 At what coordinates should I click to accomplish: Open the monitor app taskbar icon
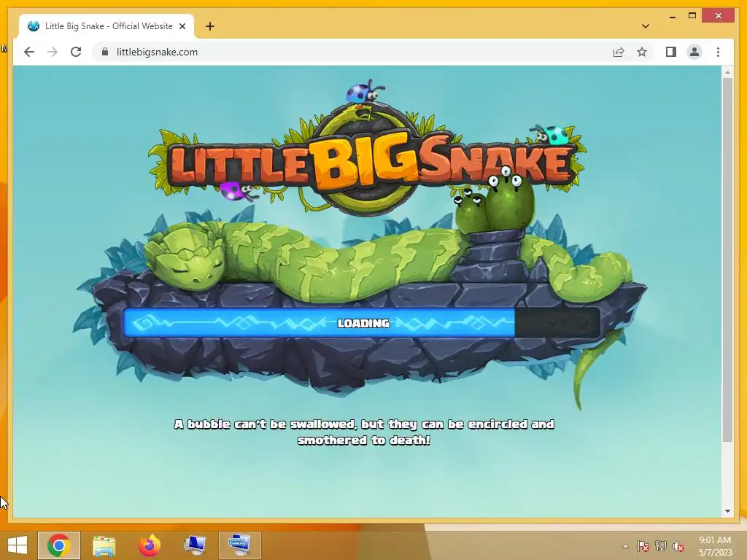[195, 545]
